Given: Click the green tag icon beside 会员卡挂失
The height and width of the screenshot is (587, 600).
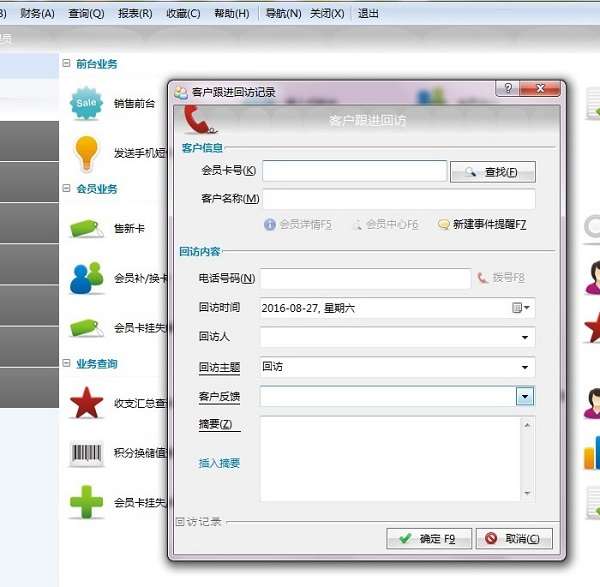Looking at the screenshot, I should 86,328.
